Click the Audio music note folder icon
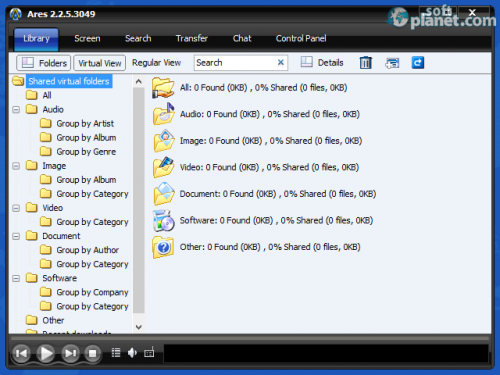The width and height of the screenshot is (500, 375). click(x=164, y=114)
